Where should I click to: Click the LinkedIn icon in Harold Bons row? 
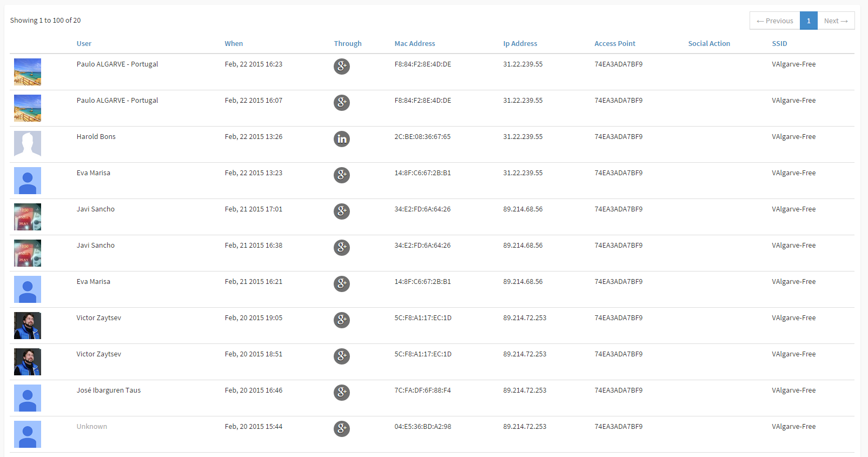pos(342,139)
